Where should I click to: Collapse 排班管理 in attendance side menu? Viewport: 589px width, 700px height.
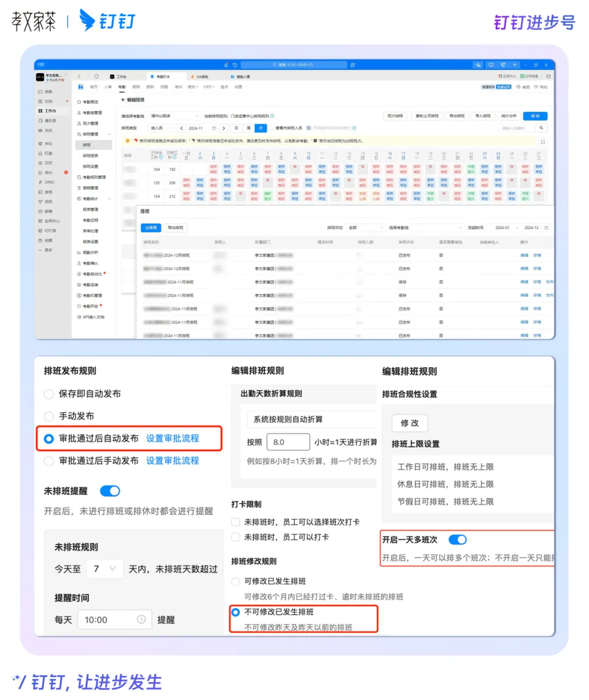pyautogui.click(x=110, y=134)
